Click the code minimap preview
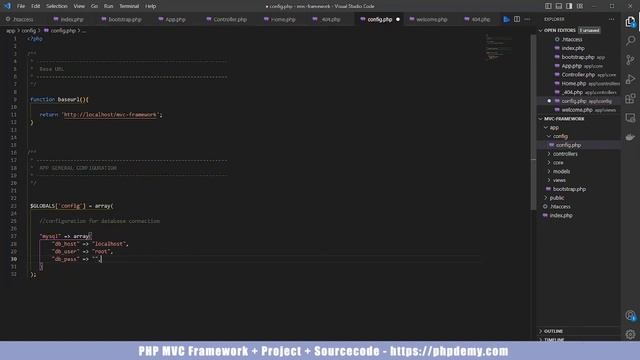 click(x=498, y=47)
